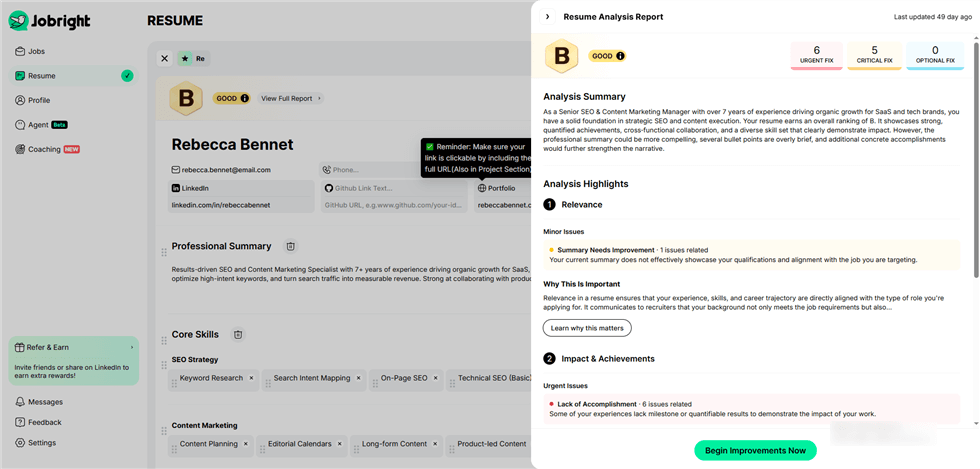
Task: Click the GitHub URL input field
Action: click(394, 205)
